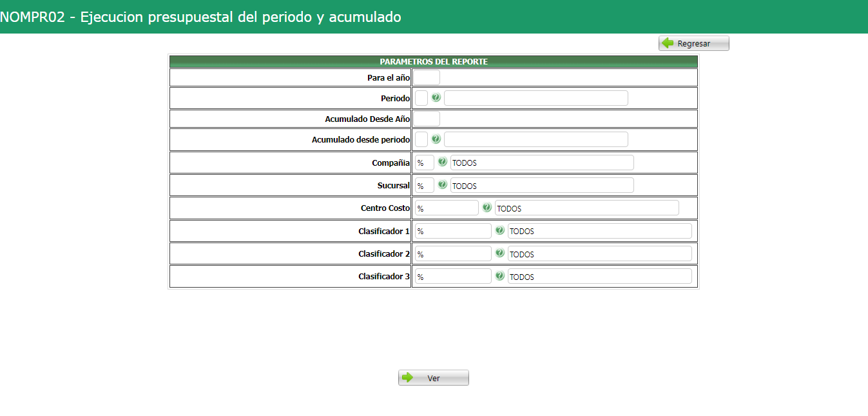The image size is (868, 416).
Task: Click the PARAMETROS DEL REPORTE header
Action: pos(433,61)
